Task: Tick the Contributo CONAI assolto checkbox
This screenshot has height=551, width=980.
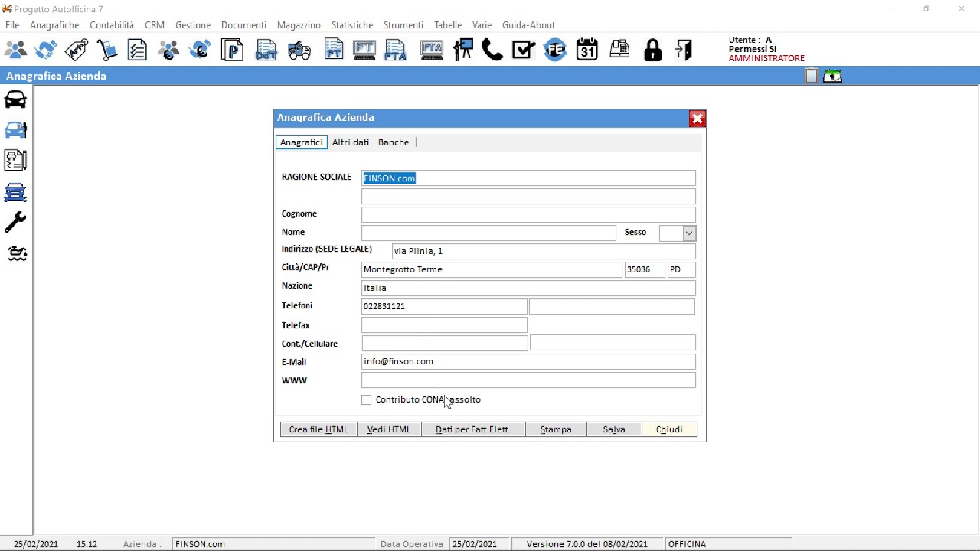Action: [367, 400]
